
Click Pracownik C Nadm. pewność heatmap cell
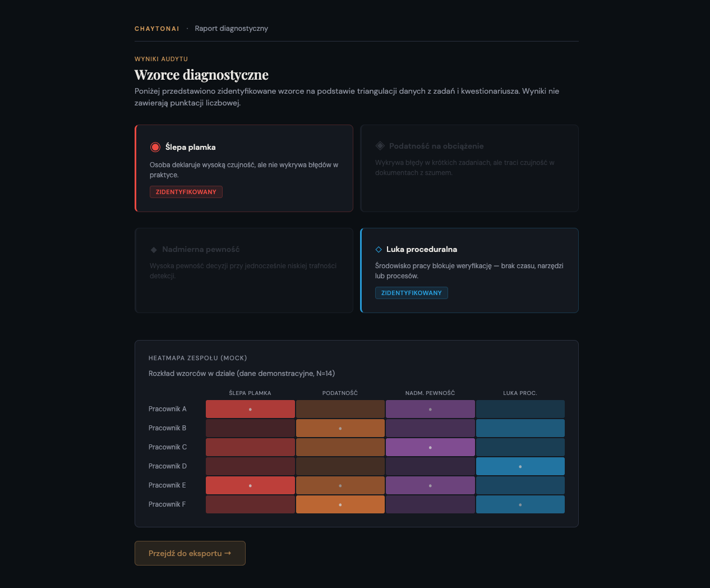(x=430, y=447)
